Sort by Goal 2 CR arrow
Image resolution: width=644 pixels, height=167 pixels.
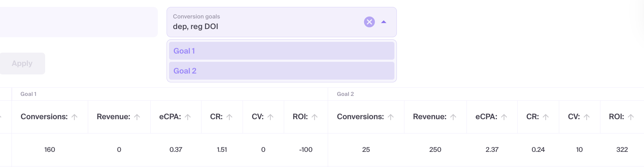pos(546,117)
